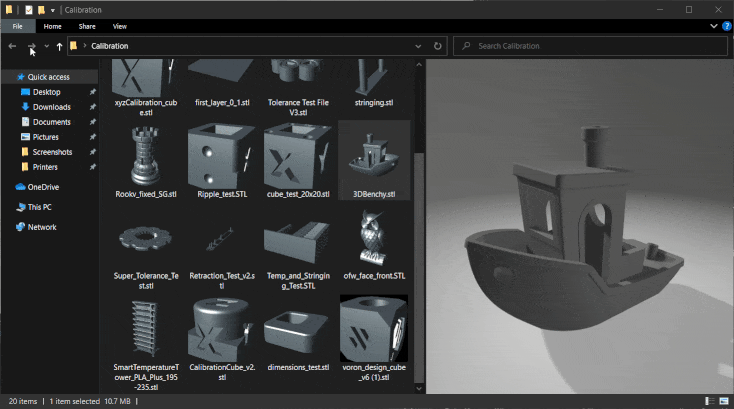
Task: Open Screenshots folder in the sidebar
Action: (x=52, y=152)
